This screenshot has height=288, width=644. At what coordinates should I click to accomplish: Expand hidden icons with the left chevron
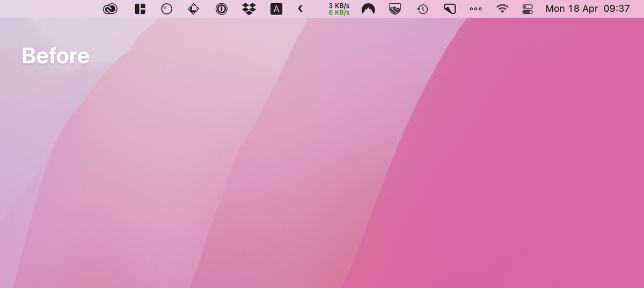(x=301, y=9)
